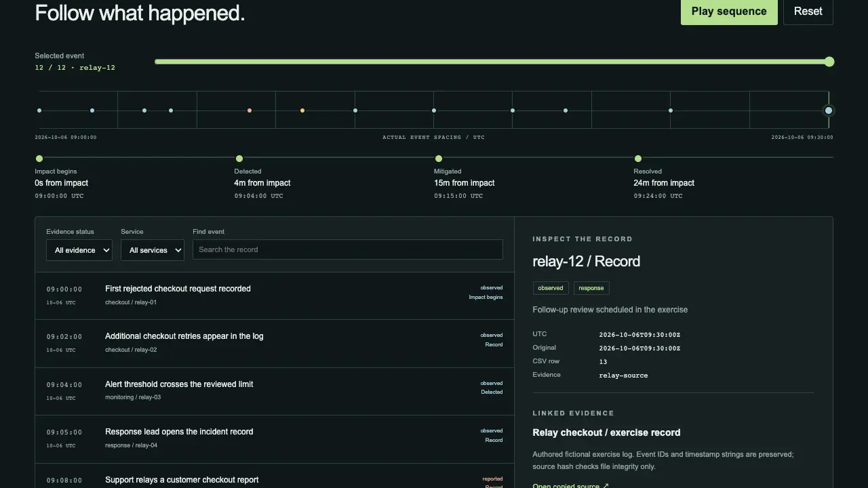Click the observed tag in the inspector
Screen dimensions: 868x488
coord(551,288)
